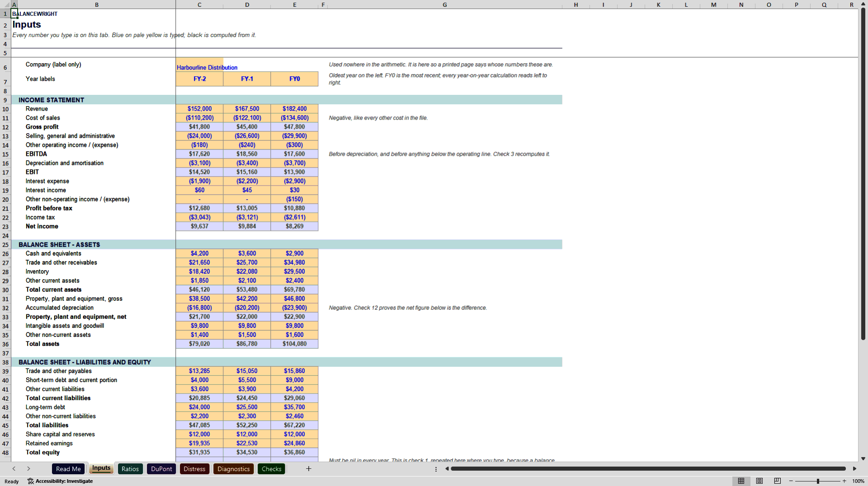The height and width of the screenshot is (486, 868).
Task: Adjust the zoom slider handle
Action: [x=818, y=481]
